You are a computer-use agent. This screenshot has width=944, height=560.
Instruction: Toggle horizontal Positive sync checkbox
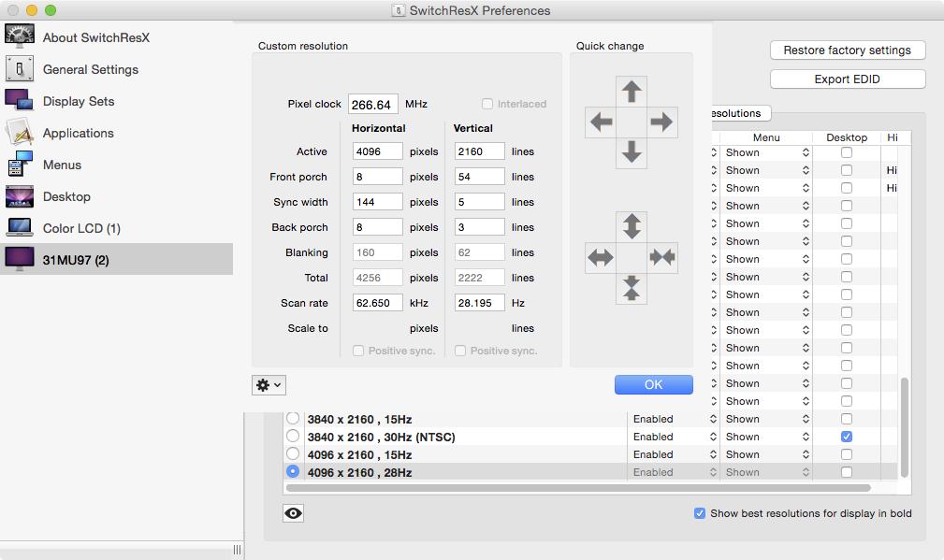click(x=358, y=351)
